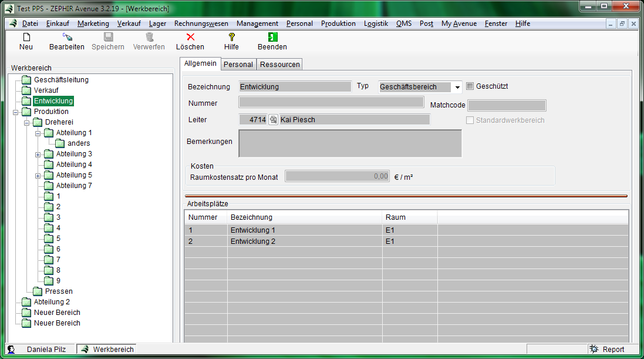The height and width of the screenshot is (359, 644).
Task: Click into the Bemerkungen text field
Action: point(350,143)
